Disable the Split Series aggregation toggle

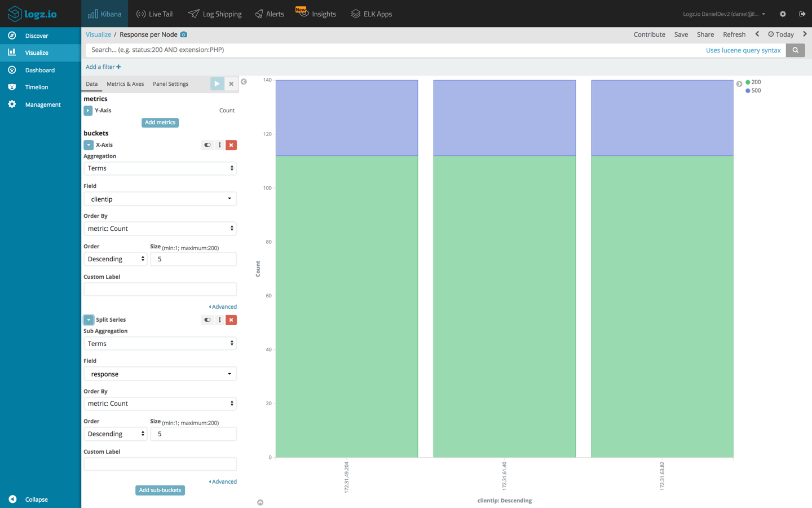coord(208,320)
